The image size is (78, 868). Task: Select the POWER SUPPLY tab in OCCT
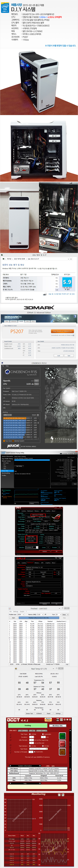[x=42, y=731]
